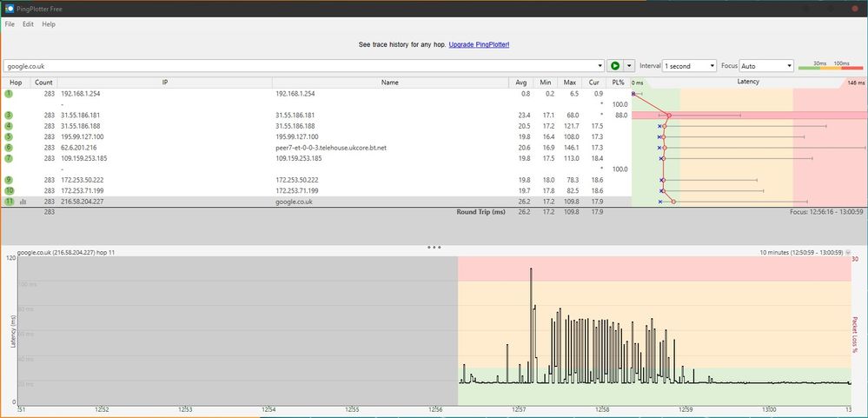Click the Round Trip (ms) summary label
Viewport: 868px width, 418px height.
click(x=481, y=212)
